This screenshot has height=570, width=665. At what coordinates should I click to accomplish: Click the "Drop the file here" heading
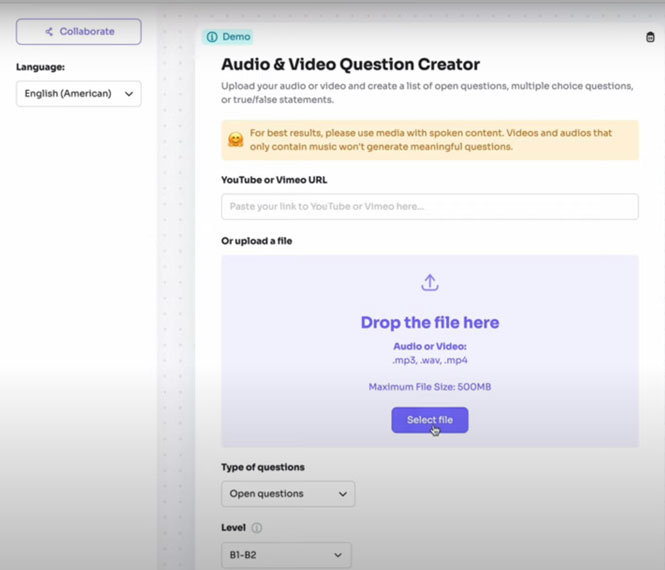[429, 323]
